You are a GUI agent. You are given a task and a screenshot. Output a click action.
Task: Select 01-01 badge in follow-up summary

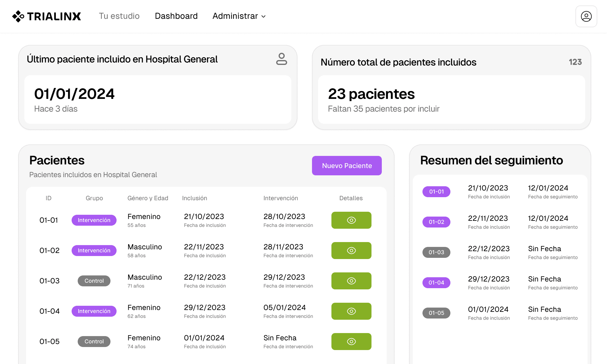pyautogui.click(x=436, y=192)
